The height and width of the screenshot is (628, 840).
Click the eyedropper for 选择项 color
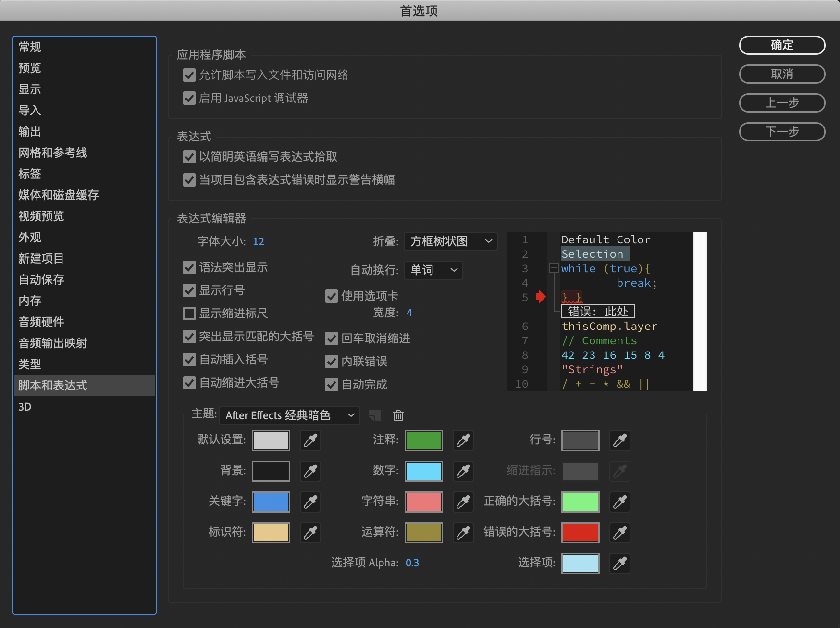click(x=620, y=564)
